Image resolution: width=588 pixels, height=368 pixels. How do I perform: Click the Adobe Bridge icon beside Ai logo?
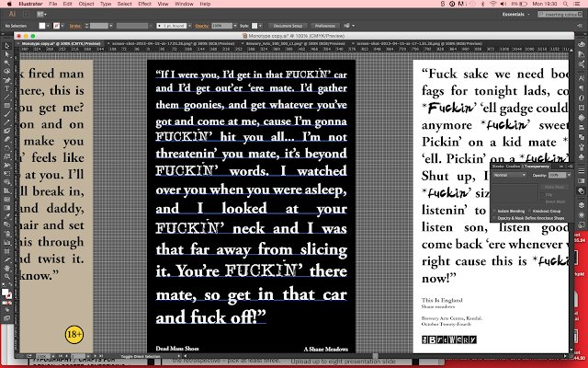(x=26, y=15)
